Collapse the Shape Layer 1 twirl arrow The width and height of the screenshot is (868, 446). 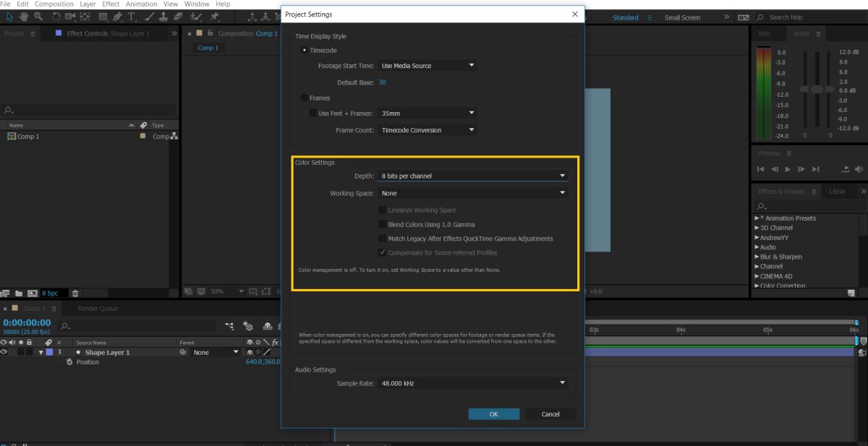(x=41, y=352)
